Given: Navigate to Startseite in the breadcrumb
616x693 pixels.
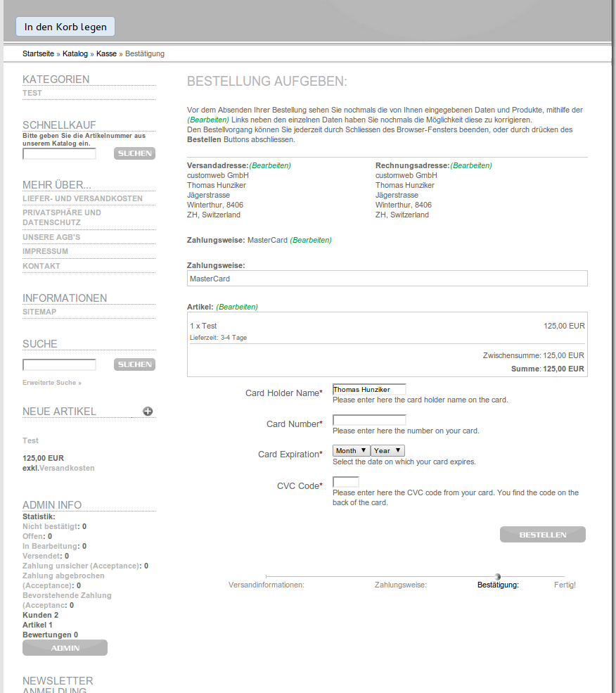Looking at the screenshot, I should click(x=38, y=53).
